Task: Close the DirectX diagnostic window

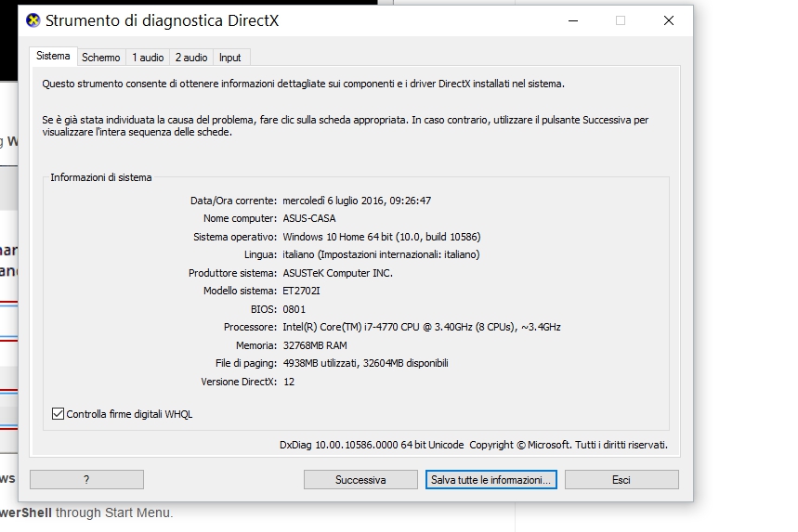Action: [x=669, y=20]
